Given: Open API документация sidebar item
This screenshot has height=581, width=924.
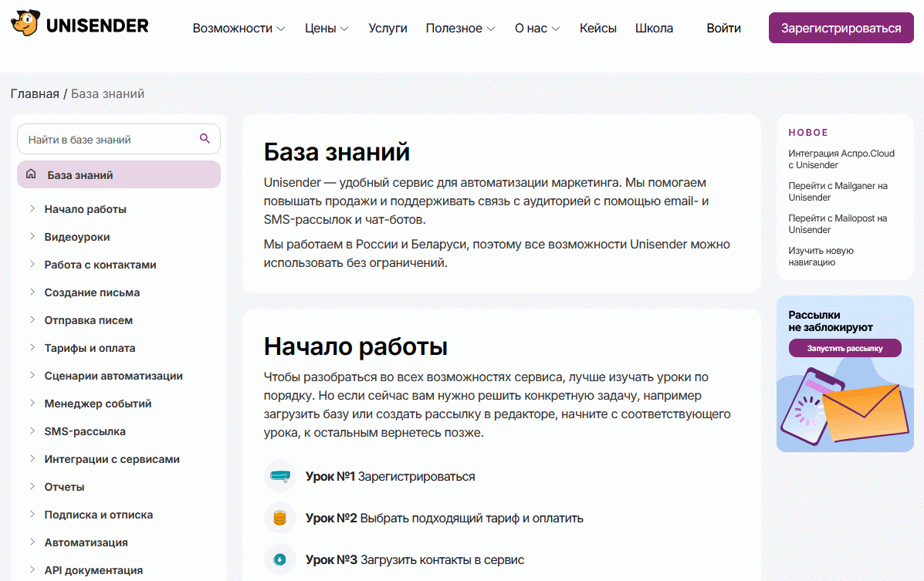Looking at the screenshot, I should tap(93, 569).
